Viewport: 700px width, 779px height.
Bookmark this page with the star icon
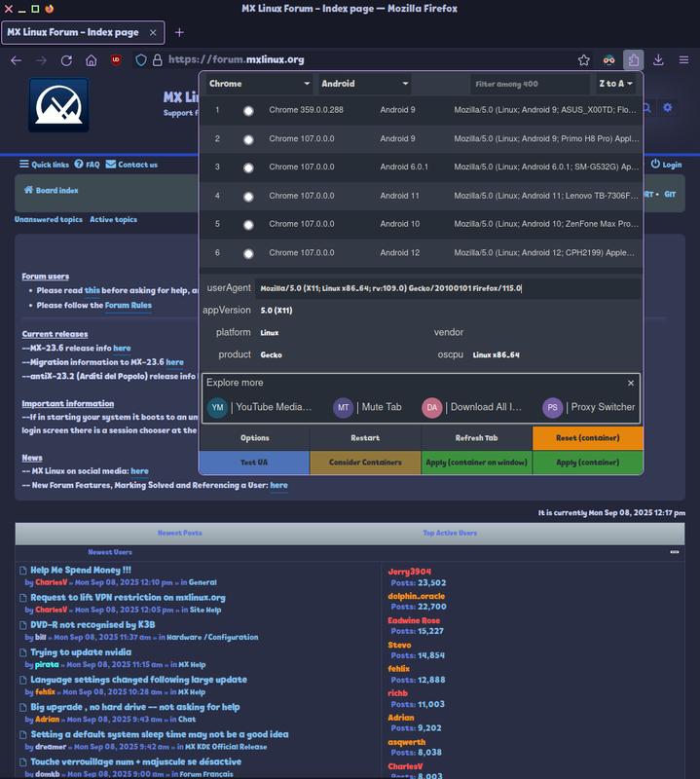click(x=584, y=60)
